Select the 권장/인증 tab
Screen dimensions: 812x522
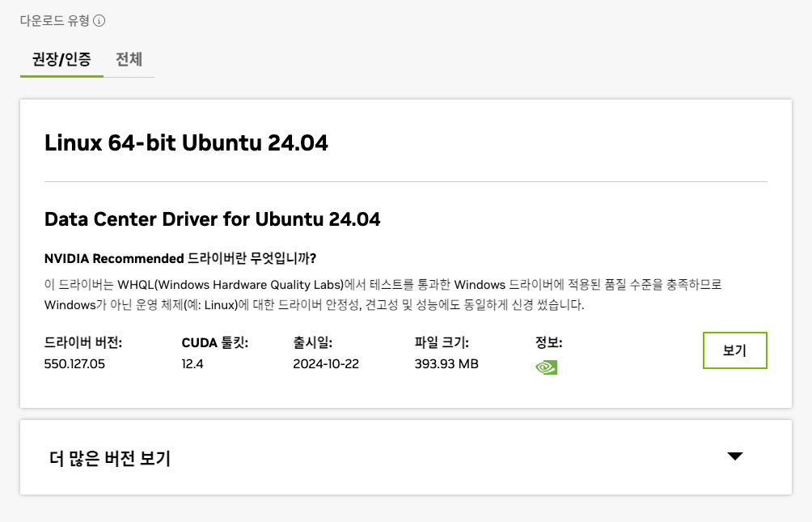(x=61, y=60)
